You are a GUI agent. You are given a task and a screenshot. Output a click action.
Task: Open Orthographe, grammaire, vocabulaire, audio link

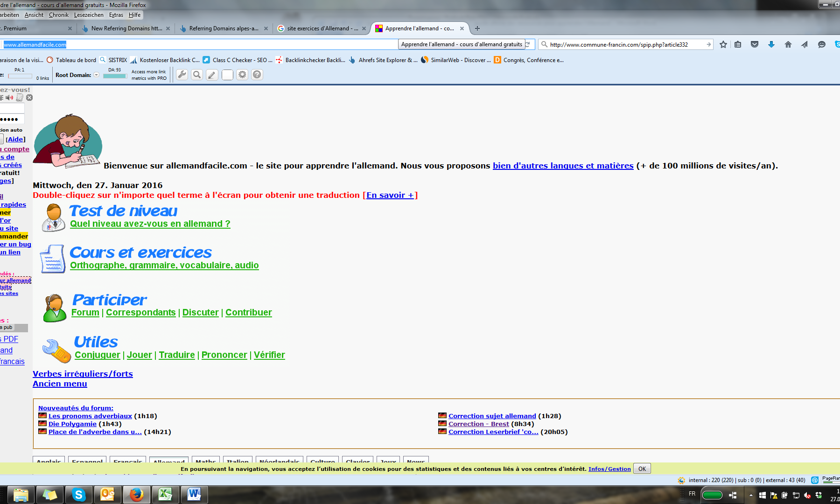[x=164, y=266]
